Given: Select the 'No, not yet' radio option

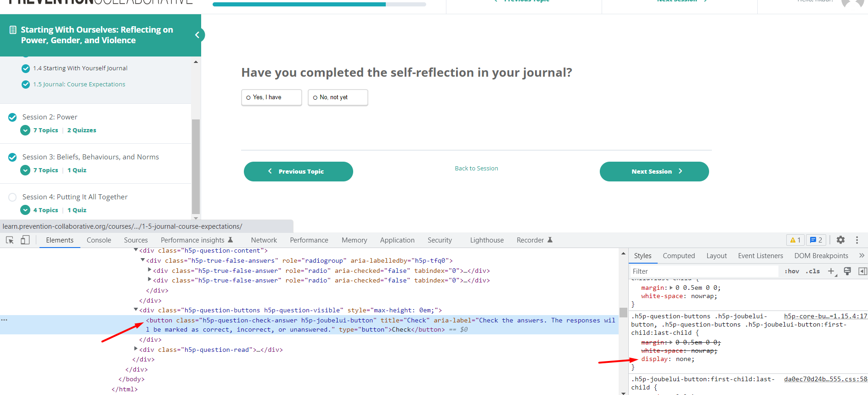Looking at the screenshot, I should (338, 97).
